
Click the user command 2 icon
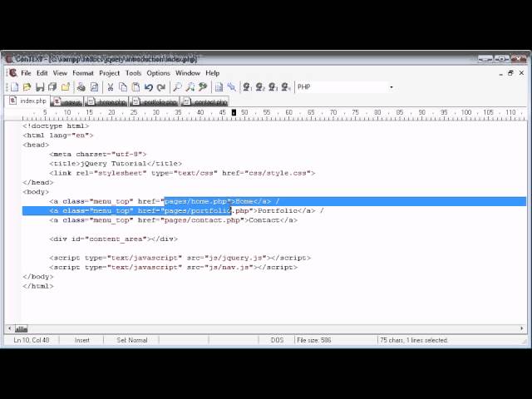pyautogui.click(x=260, y=87)
